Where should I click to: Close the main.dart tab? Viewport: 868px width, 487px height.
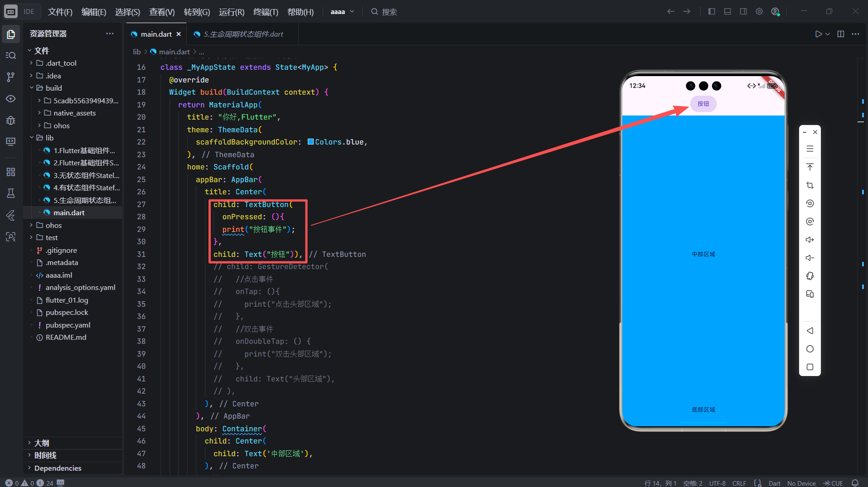point(179,34)
